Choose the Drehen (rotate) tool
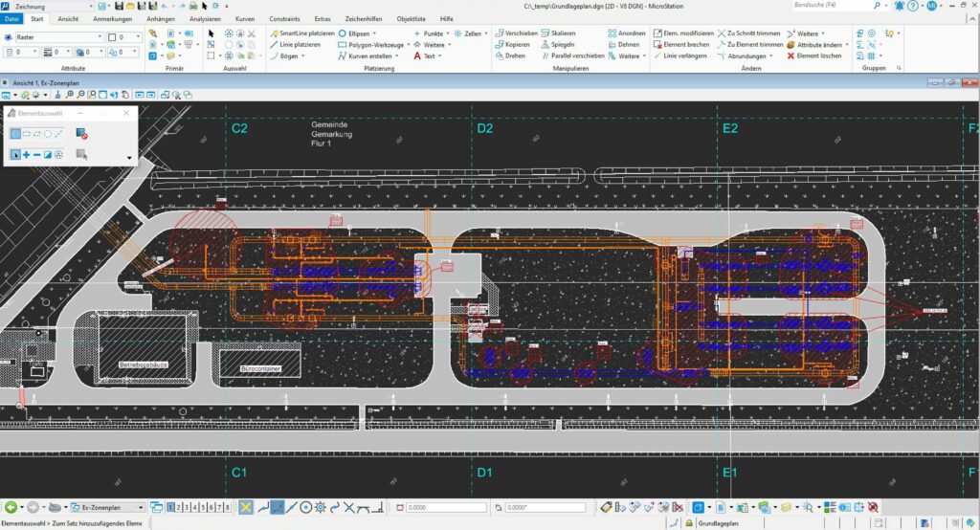 [515, 55]
